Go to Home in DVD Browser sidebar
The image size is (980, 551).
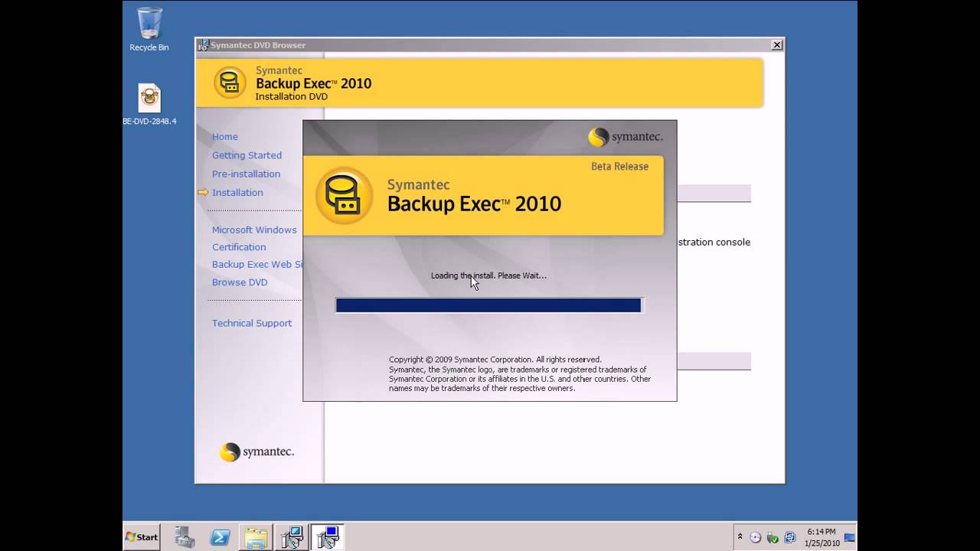click(225, 136)
